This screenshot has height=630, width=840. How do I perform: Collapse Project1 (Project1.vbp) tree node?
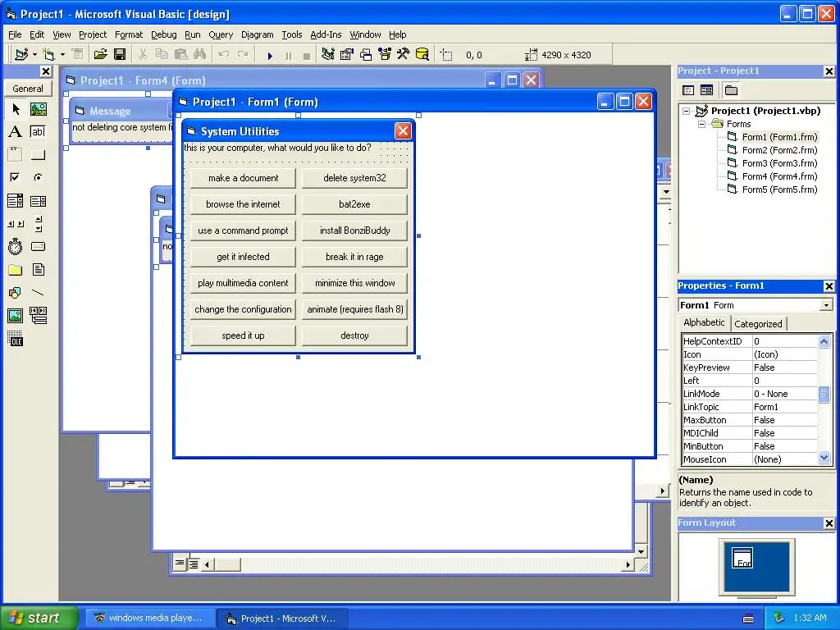(687, 112)
